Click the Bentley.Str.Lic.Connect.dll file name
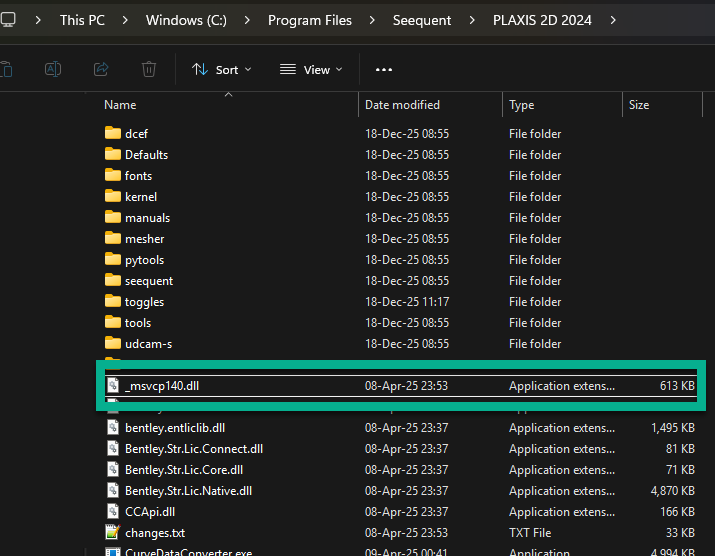The image size is (715, 556). click(194, 449)
